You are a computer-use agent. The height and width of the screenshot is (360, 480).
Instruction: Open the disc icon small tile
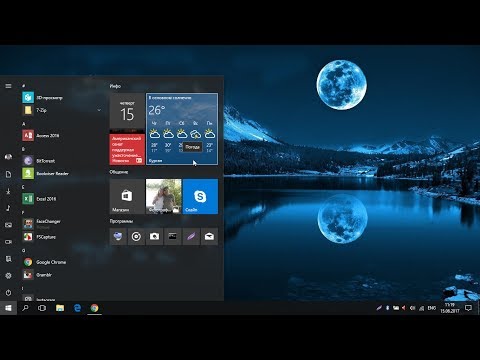click(x=136, y=237)
